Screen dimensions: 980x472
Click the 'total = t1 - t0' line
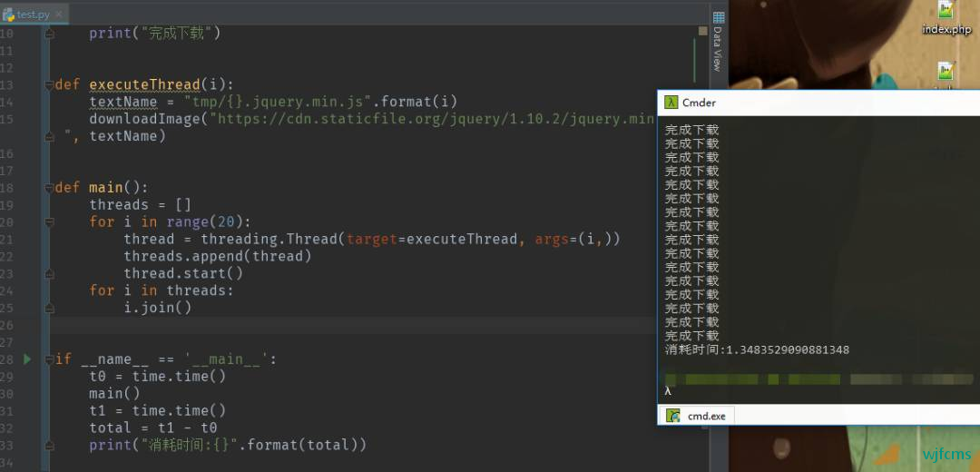tap(153, 428)
